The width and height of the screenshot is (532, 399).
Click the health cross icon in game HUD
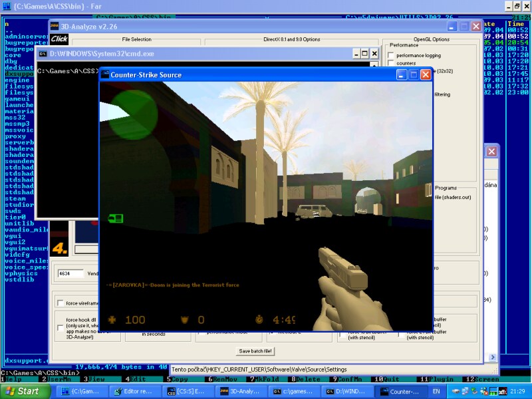[x=112, y=320]
